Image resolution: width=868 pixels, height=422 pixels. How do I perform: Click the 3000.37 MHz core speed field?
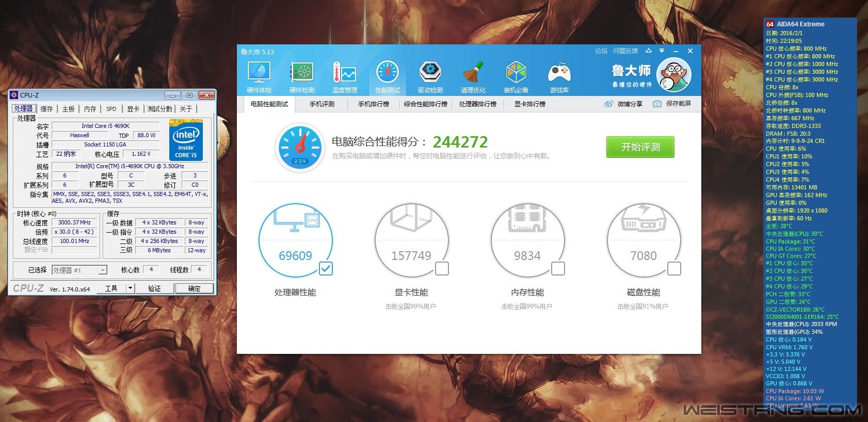point(74,223)
